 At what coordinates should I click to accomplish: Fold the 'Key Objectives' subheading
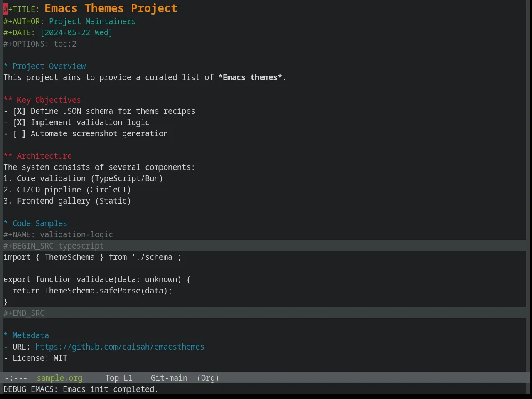[x=42, y=100]
